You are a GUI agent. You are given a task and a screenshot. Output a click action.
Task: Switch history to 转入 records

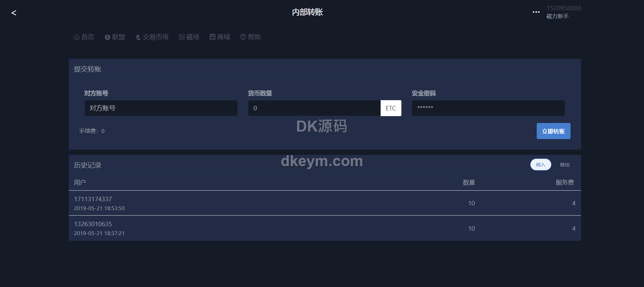point(540,165)
